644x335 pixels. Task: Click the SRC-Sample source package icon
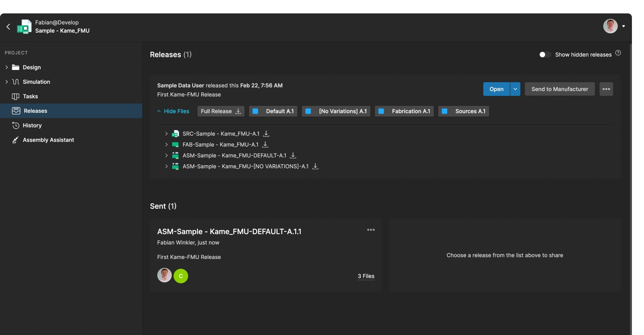click(x=175, y=134)
